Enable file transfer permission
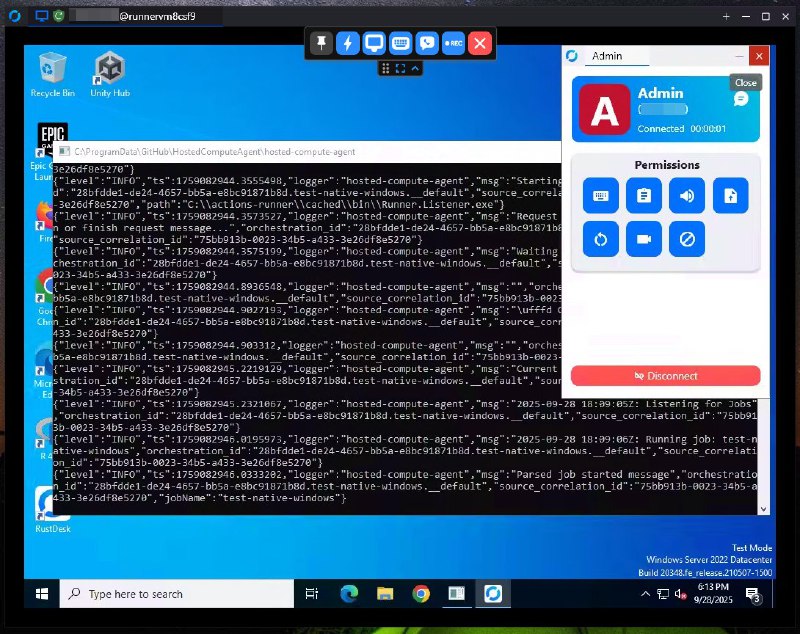 pyautogui.click(x=731, y=195)
